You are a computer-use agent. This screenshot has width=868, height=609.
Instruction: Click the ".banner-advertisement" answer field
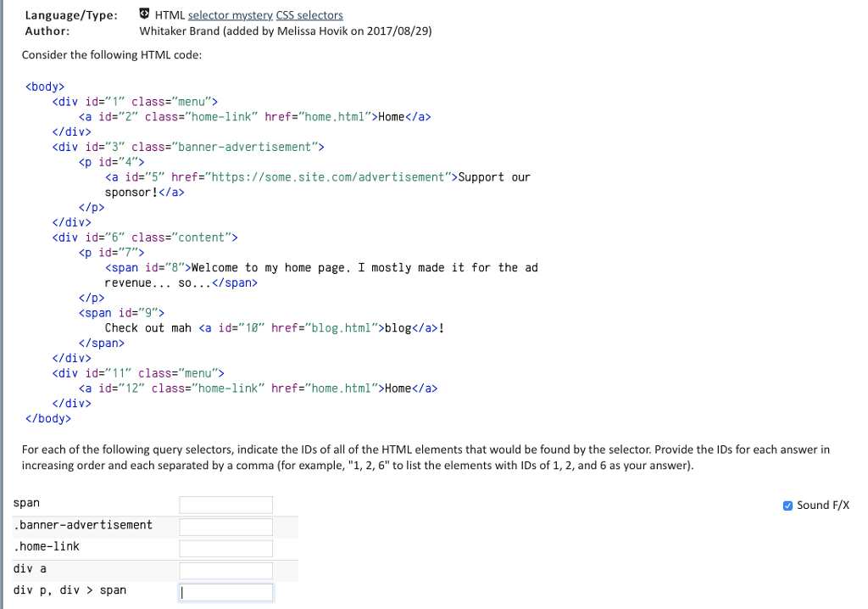225,526
